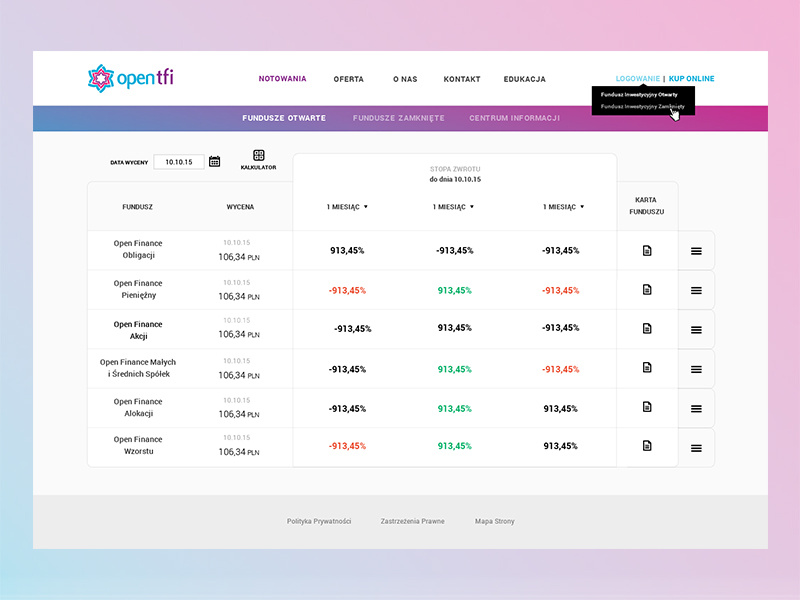Screen dimensions: 800x600
Task: Click red -913,45% in Pieniężny first column
Action: 347,290
